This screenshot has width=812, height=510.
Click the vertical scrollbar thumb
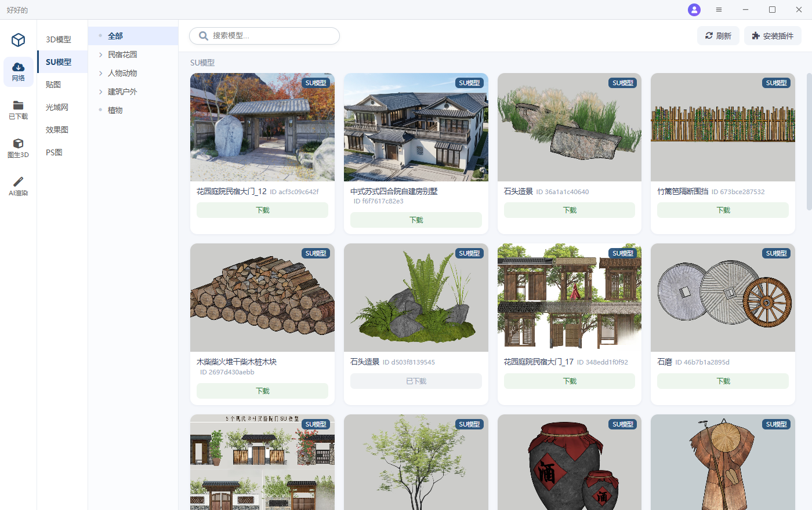[x=809, y=141]
